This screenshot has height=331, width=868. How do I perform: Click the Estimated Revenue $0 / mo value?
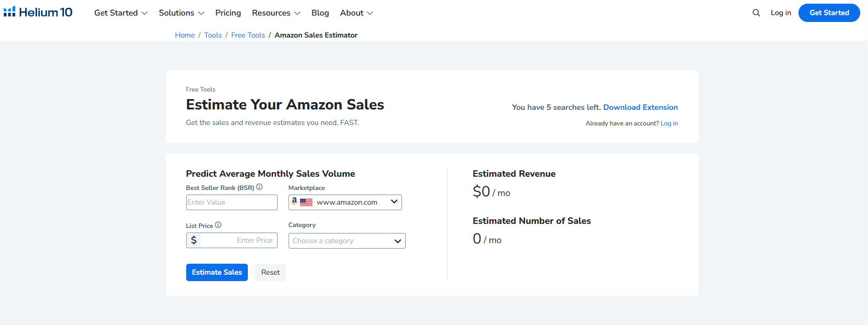[491, 191]
